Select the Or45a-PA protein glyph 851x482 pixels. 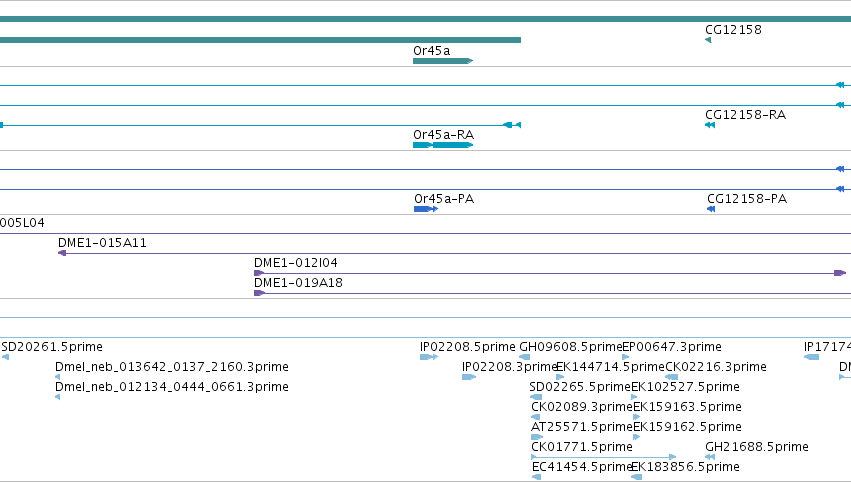tap(426, 209)
